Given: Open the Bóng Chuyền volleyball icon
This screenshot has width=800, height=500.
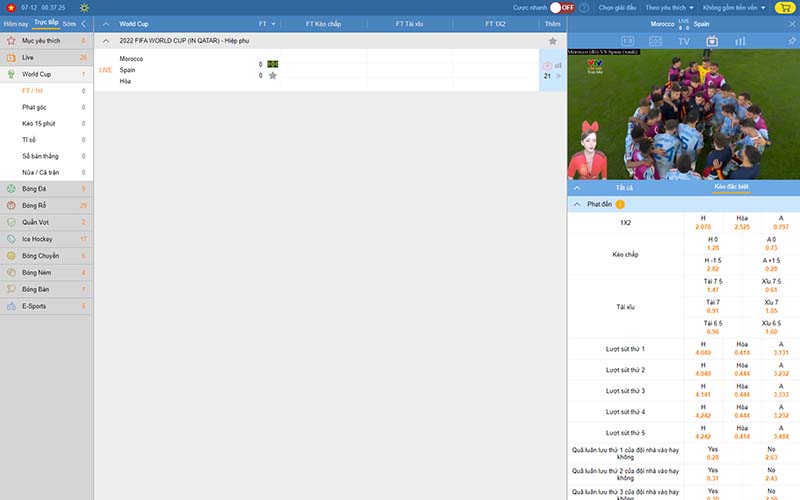Looking at the screenshot, I should coord(11,256).
